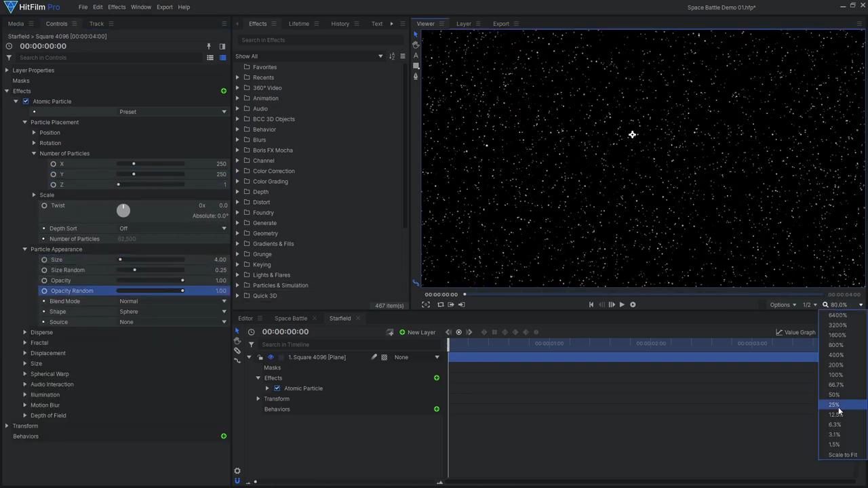Click the pin icon in the Controls panel
This screenshot has width=868, height=488.
pyautogui.click(x=209, y=46)
